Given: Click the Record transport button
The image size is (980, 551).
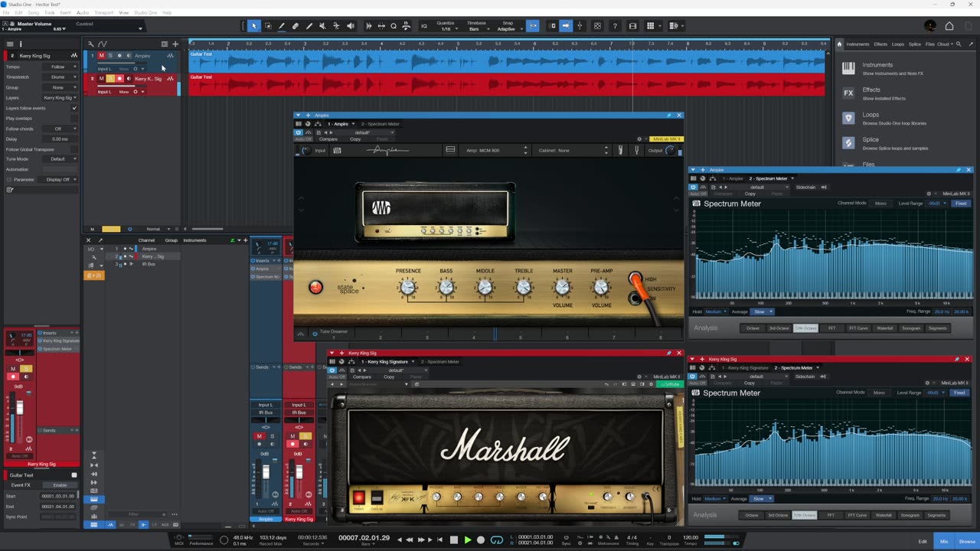Looking at the screenshot, I should [x=481, y=540].
